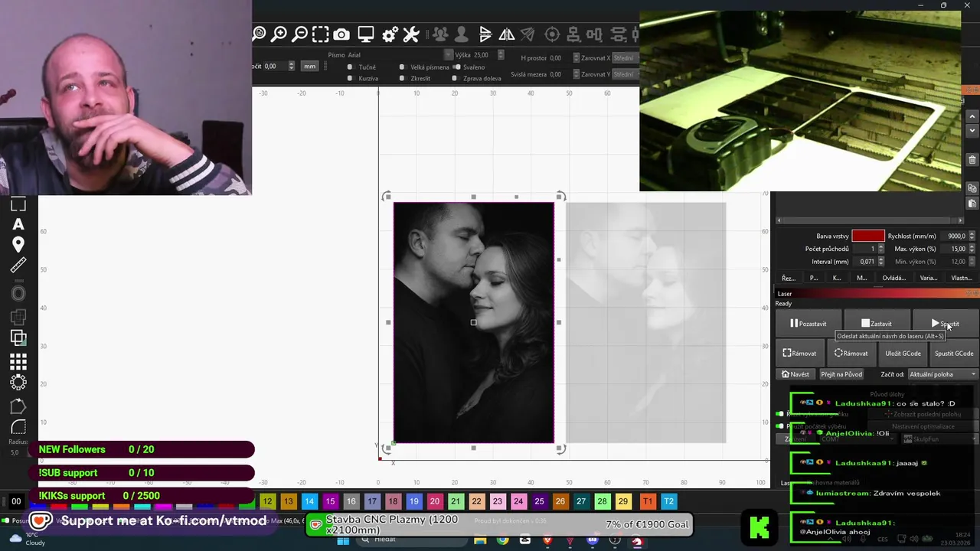
Task: Click the Spustit GCode button
Action: pyautogui.click(x=954, y=354)
